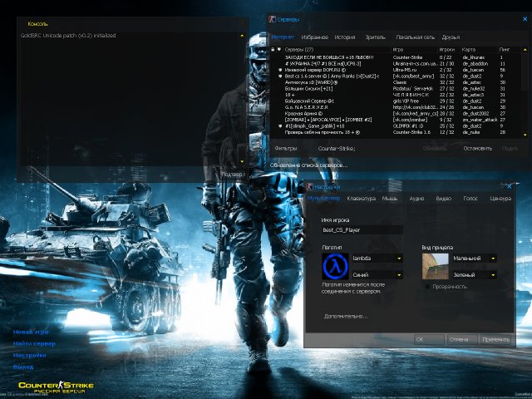Open the Зеленый crosshair color dropdown
The image size is (532, 399).
[x=475, y=275]
